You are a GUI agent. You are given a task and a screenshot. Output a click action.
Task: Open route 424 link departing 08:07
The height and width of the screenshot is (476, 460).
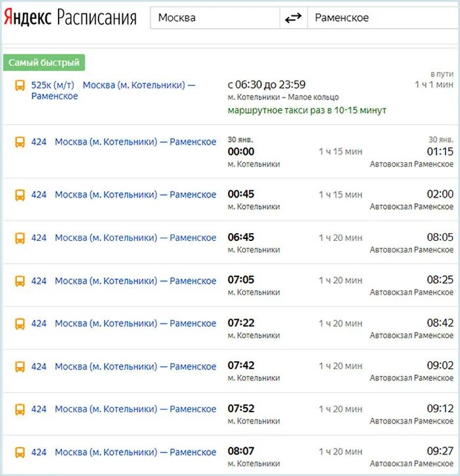point(124,452)
